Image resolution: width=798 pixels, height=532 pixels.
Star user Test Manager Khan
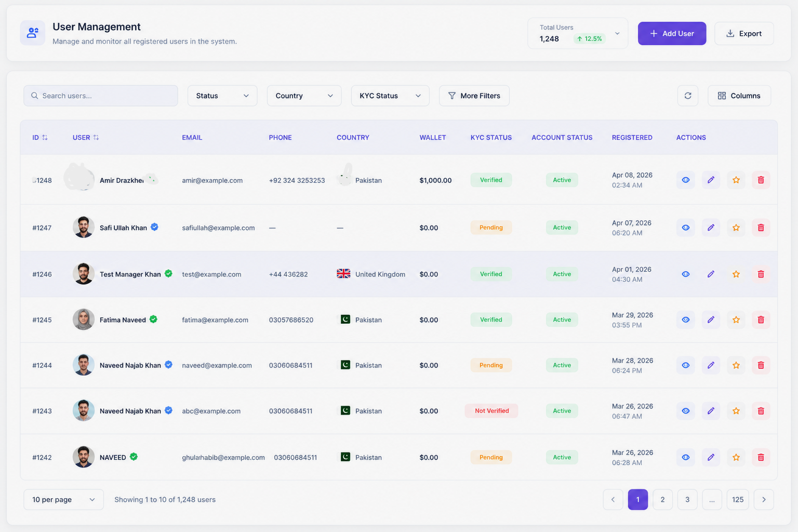736,274
